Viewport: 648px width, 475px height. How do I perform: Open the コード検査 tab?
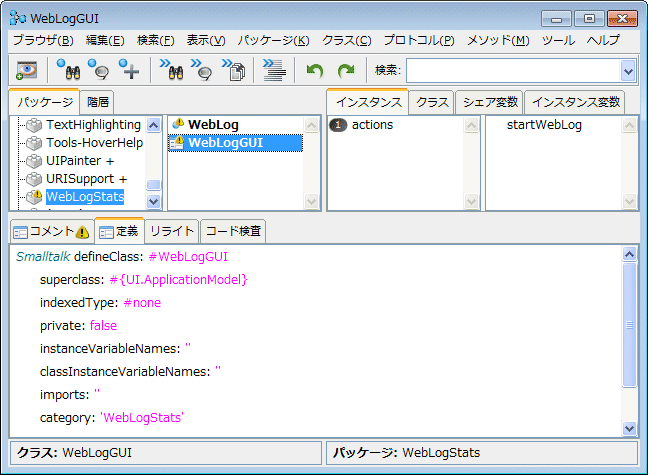point(234,231)
